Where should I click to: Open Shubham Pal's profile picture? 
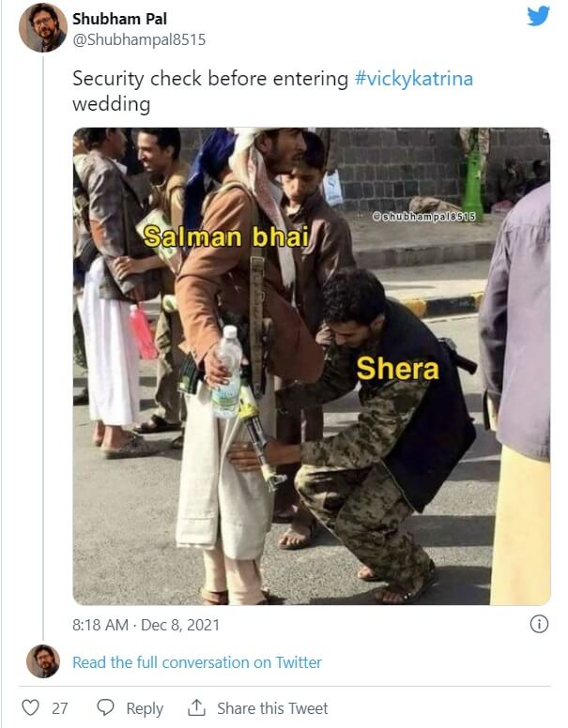pyautogui.click(x=43, y=28)
